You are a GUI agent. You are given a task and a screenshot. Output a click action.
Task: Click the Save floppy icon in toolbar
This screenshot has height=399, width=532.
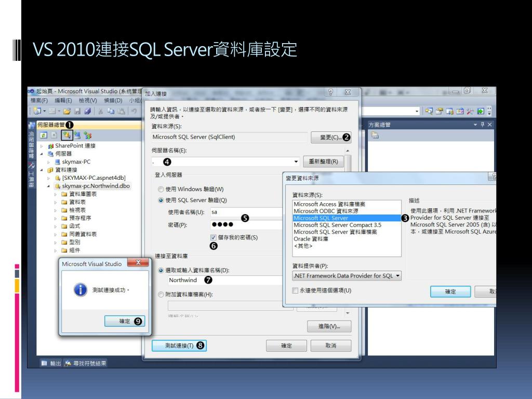point(78,111)
